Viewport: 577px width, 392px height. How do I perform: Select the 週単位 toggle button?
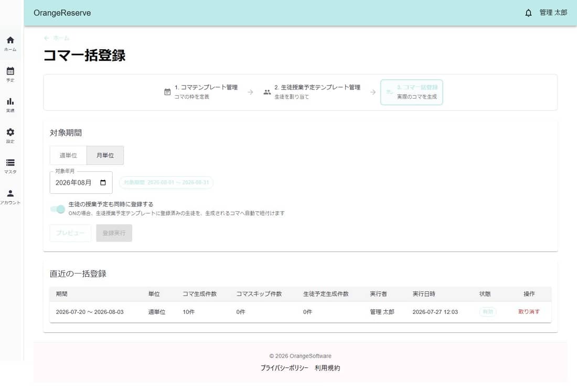pyautogui.click(x=68, y=155)
